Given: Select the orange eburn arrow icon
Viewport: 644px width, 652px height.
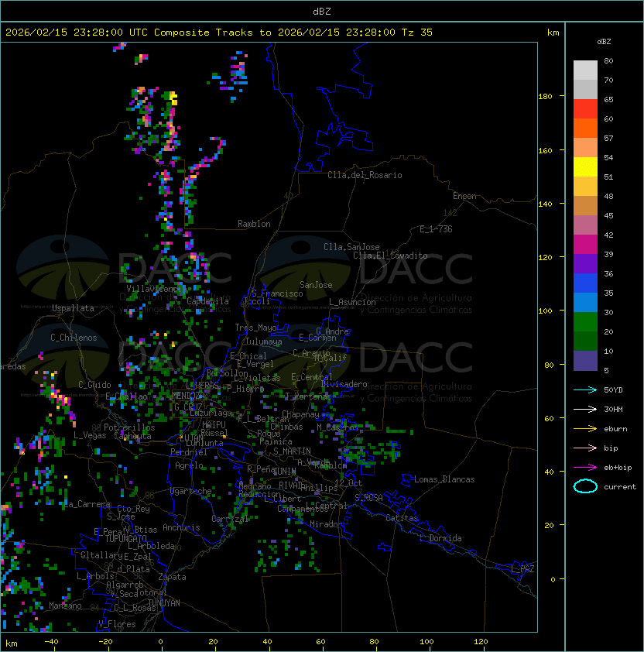Looking at the screenshot, I should click(585, 428).
